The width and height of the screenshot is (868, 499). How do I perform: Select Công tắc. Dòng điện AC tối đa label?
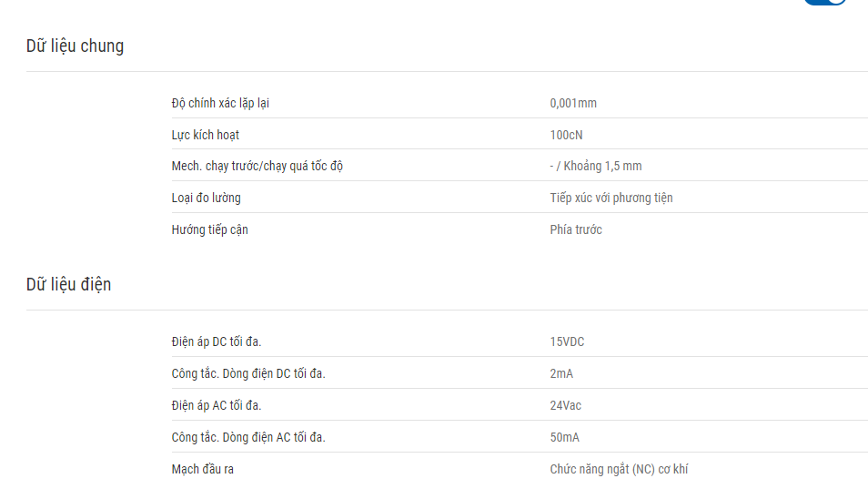pos(248,437)
